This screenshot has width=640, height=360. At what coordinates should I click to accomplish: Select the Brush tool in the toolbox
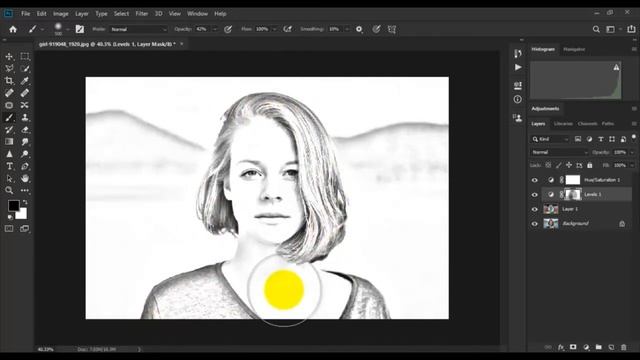[9, 118]
